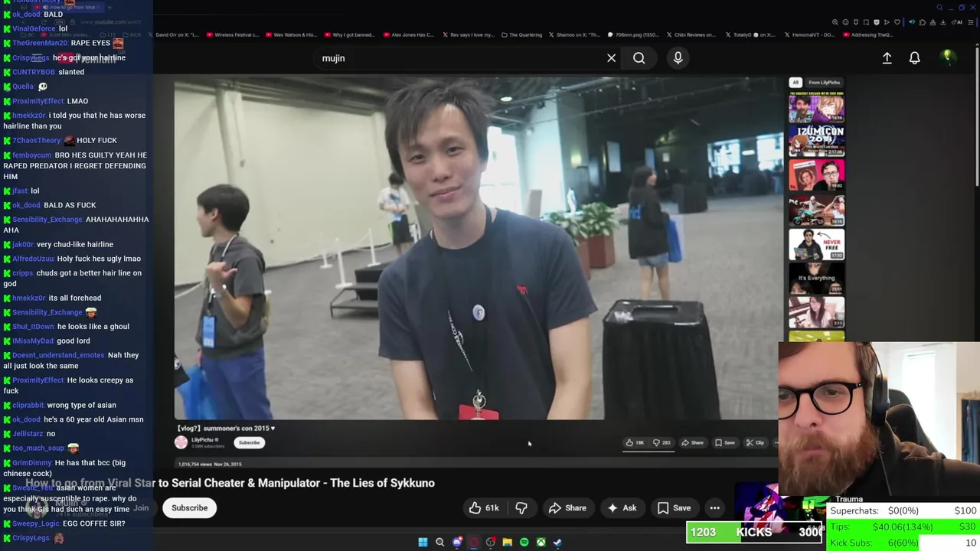Viewport: 980px width, 551px height.
Task: Open the "David Orr on X" bookmark
Action: tap(172, 34)
